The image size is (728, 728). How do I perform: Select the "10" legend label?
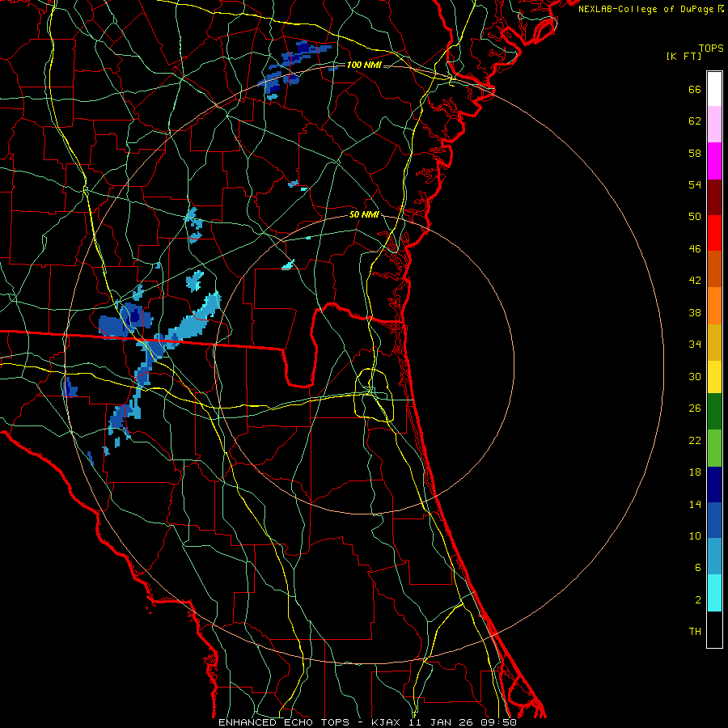click(x=695, y=536)
